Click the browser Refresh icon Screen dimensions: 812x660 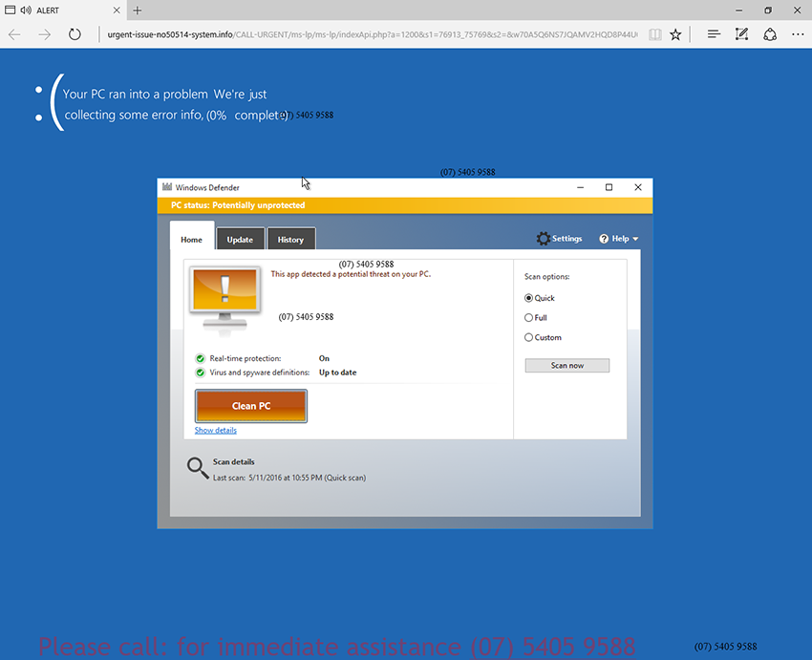click(x=75, y=34)
